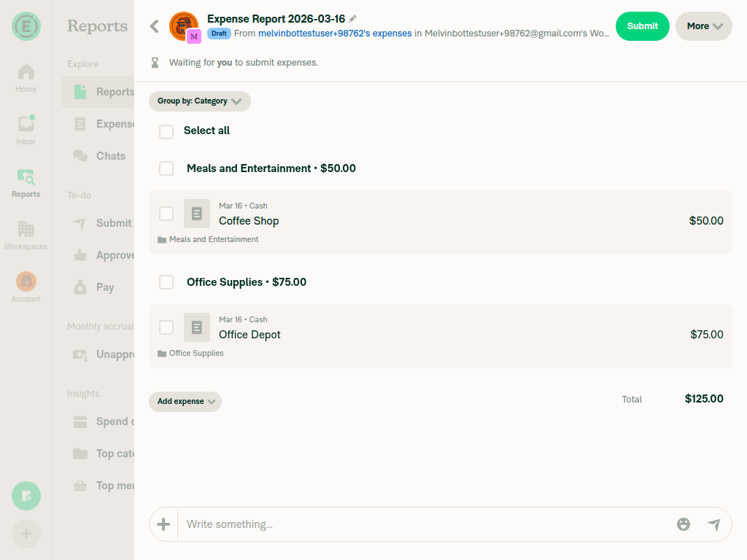Submit the expense report

click(x=642, y=26)
